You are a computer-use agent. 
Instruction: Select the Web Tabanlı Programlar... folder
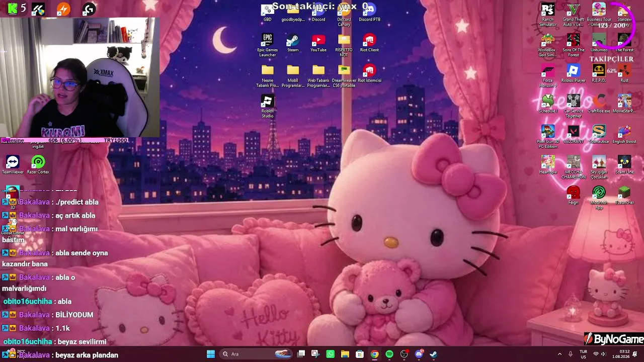pos(318,76)
